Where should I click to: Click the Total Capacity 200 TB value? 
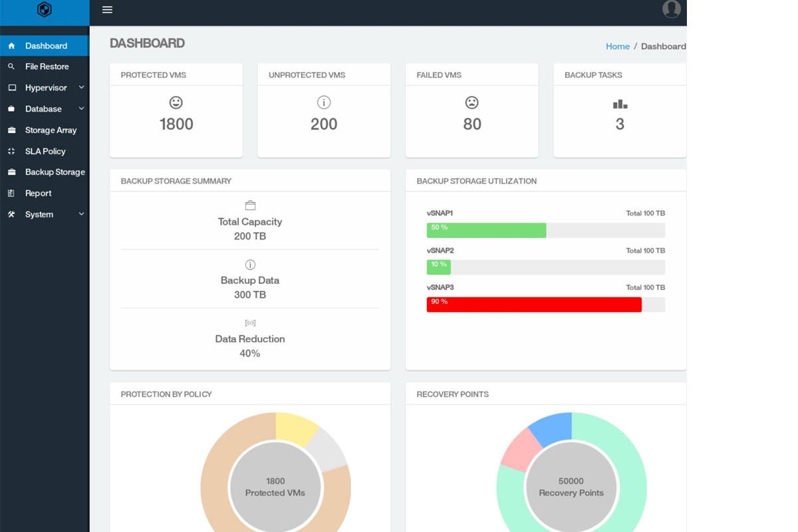point(250,236)
